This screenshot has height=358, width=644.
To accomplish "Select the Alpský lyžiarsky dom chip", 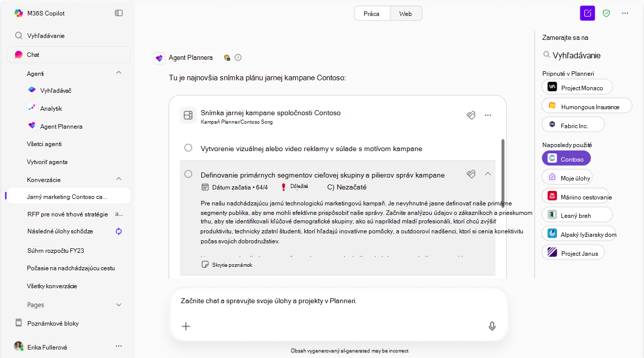I will click(x=579, y=234).
